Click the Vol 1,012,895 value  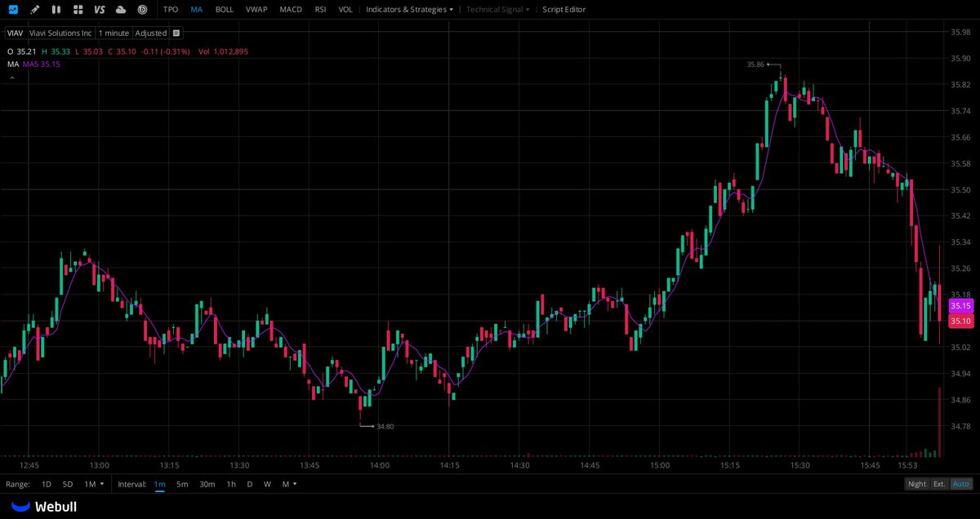pyautogui.click(x=224, y=51)
